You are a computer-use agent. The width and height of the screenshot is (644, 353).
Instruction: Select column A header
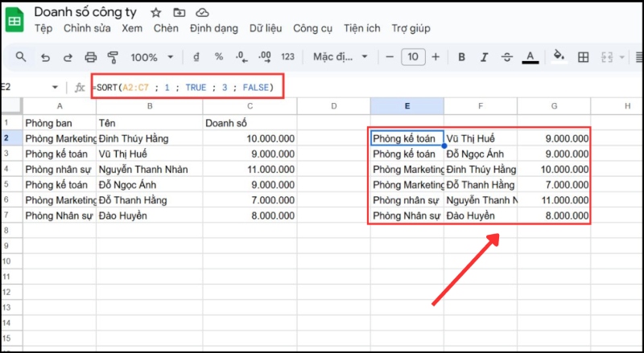point(60,106)
